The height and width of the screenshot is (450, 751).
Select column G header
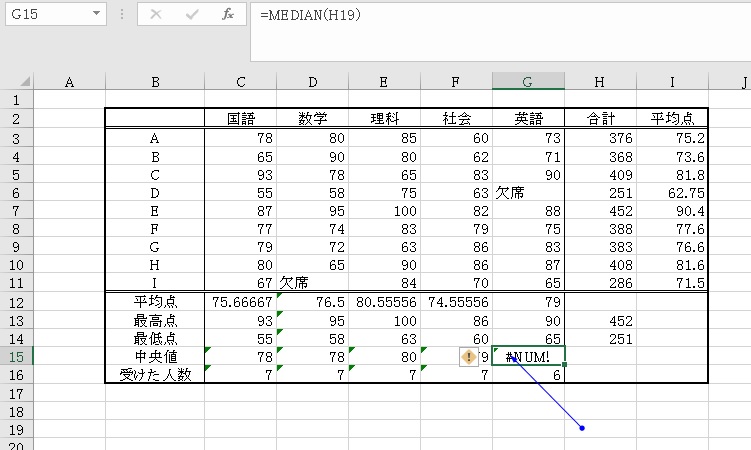(528, 82)
